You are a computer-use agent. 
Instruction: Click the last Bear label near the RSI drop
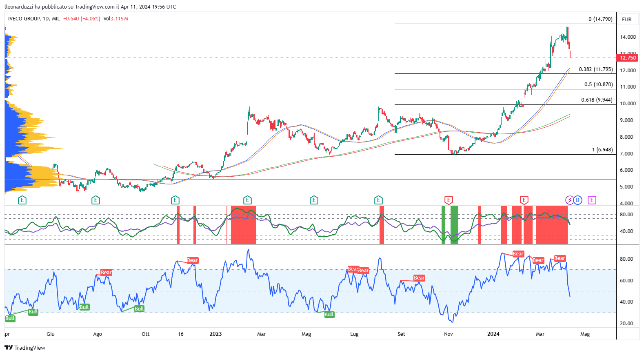point(560,258)
